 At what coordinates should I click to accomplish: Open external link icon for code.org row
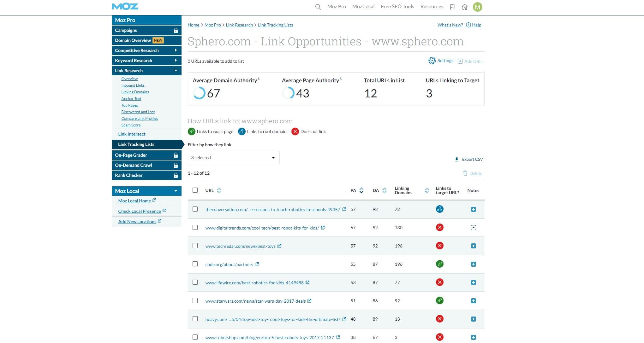[x=257, y=264]
